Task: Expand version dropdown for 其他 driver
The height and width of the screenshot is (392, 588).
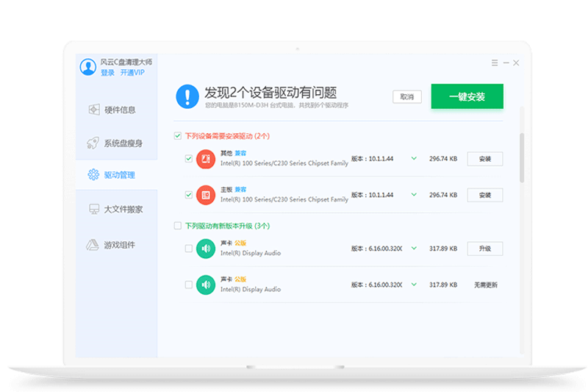Action: [x=414, y=159]
